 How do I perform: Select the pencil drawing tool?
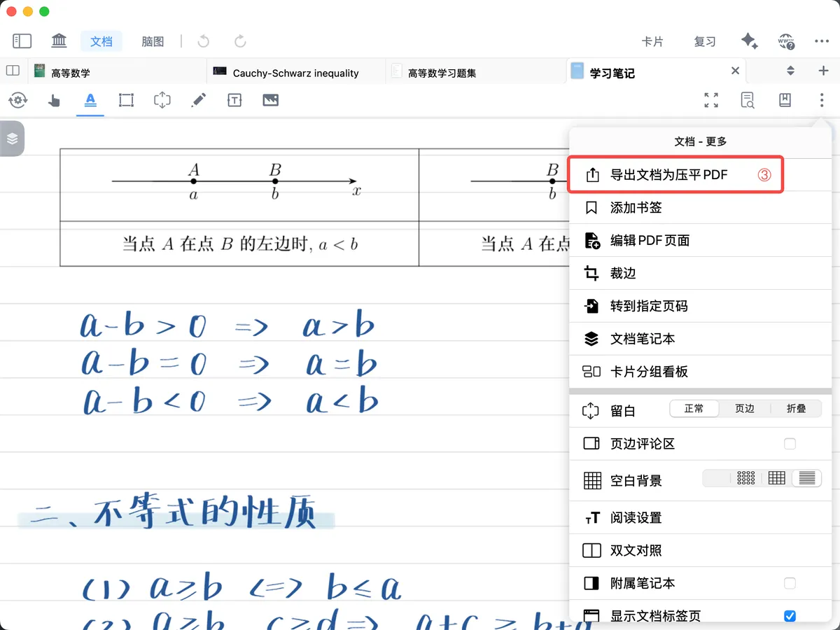tap(198, 100)
